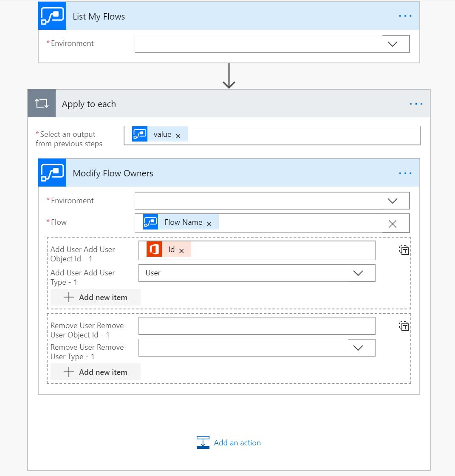
Task: Click Add an action
Action: click(x=237, y=442)
